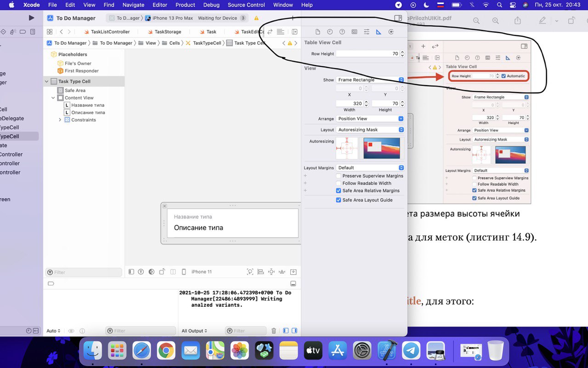Open the Editor menu
This screenshot has height=368, width=588.
point(160,5)
